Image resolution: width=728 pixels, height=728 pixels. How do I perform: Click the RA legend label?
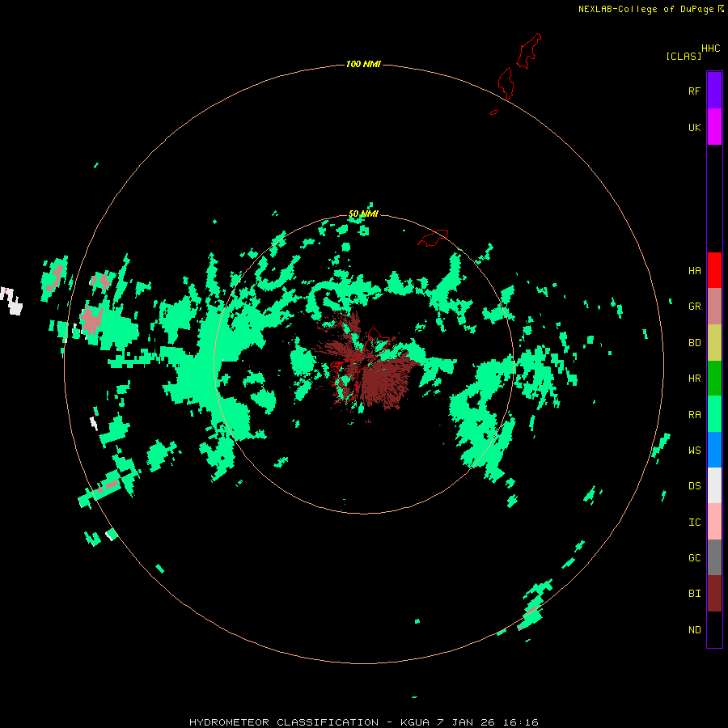[694, 415]
